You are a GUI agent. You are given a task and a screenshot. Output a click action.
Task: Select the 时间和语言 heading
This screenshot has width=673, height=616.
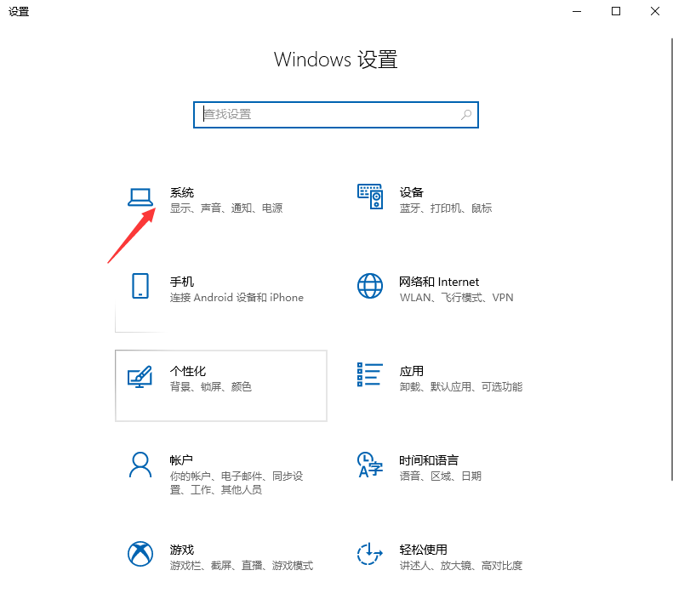click(429, 460)
